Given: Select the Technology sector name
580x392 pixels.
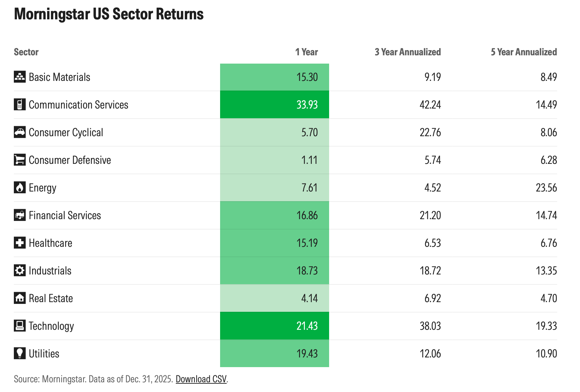Looking at the screenshot, I should tap(51, 326).
